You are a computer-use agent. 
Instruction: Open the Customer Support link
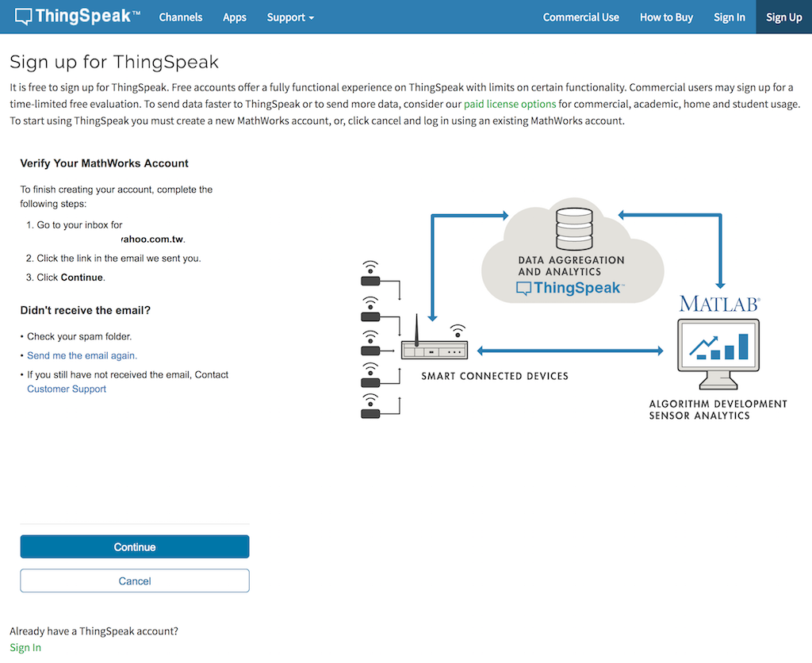(x=67, y=389)
